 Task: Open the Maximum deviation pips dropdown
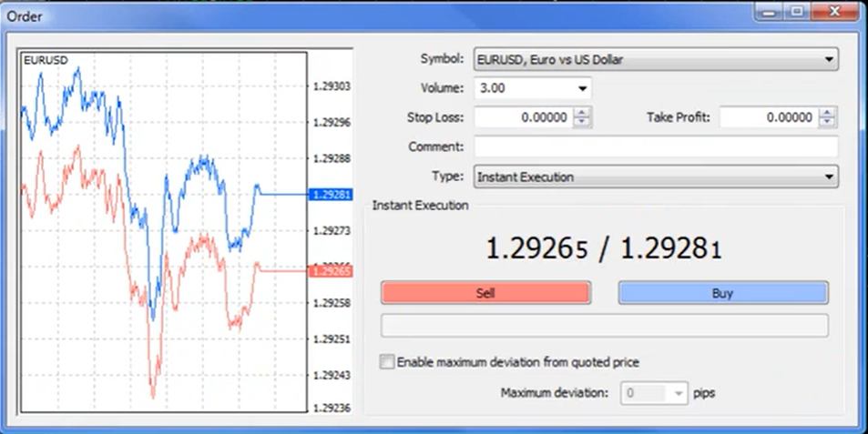(677, 394)
